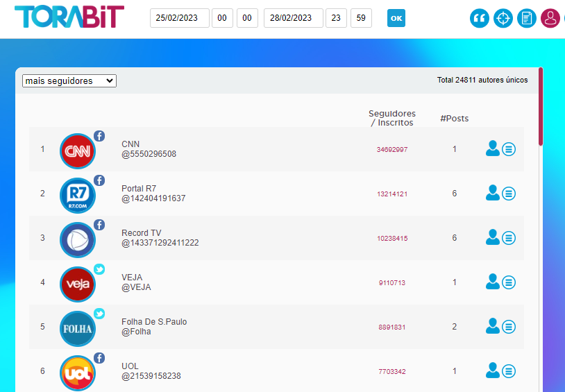
Task: Open posts list icon for Record TV row
Action: [x=509, y=238]
